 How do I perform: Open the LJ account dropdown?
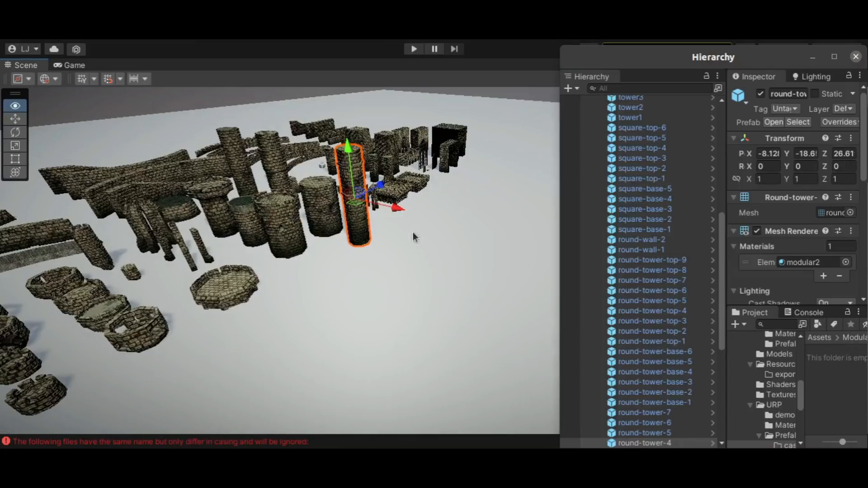[24, 49]
